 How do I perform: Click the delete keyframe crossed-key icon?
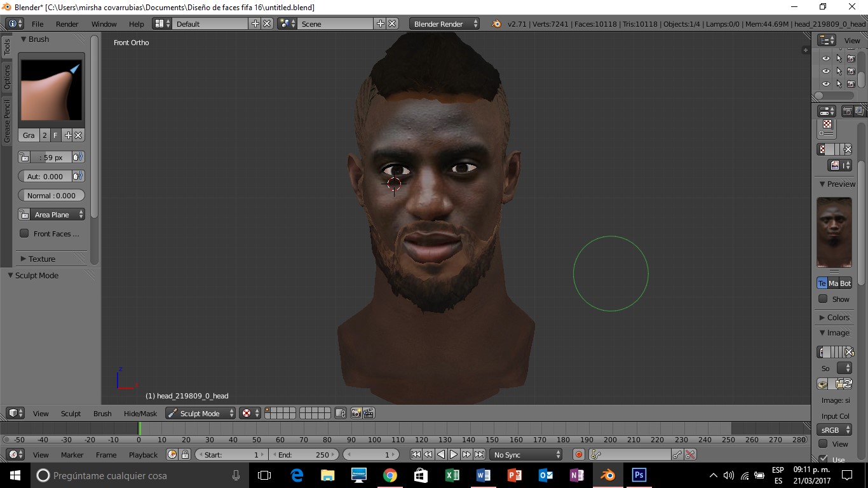(690, 454)
